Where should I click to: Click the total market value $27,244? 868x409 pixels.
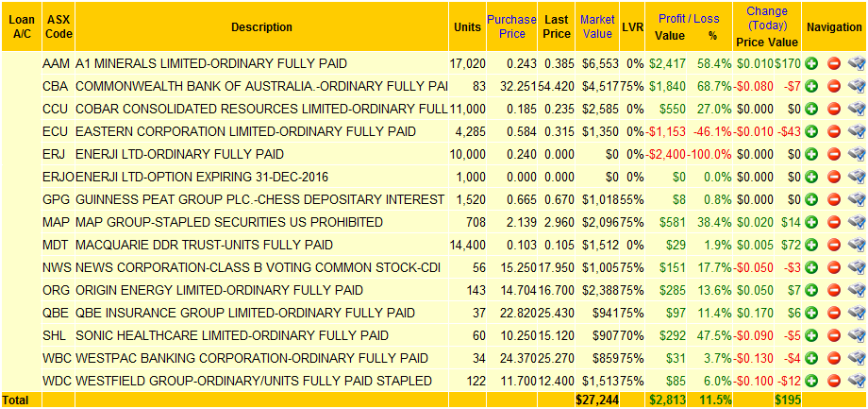pos(597,400)
